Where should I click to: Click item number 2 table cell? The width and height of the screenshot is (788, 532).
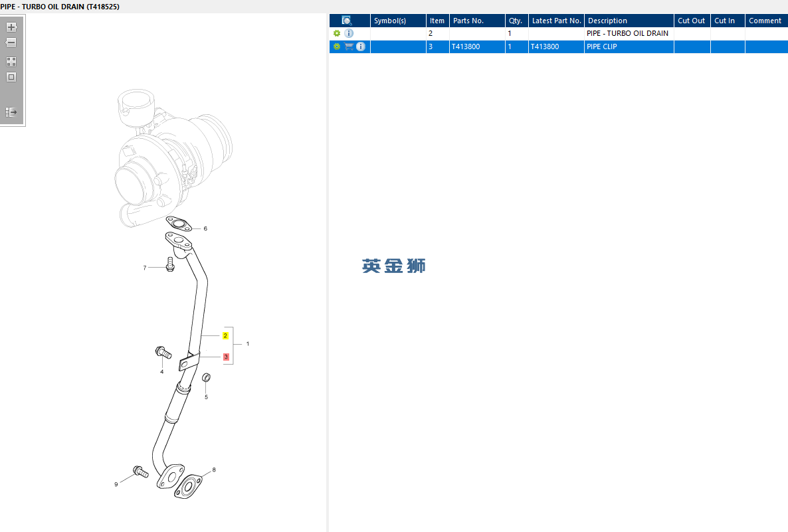pyautogui.click(x=438, y=33)
